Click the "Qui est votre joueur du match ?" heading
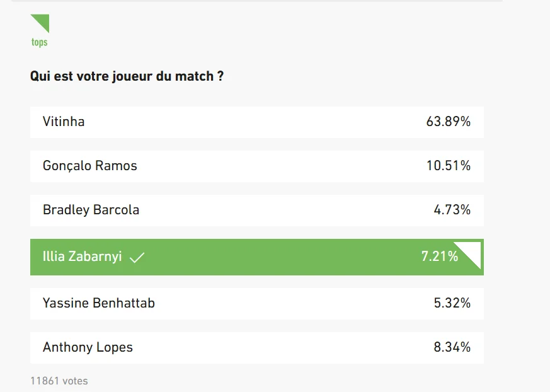 (x=127, y=76)
